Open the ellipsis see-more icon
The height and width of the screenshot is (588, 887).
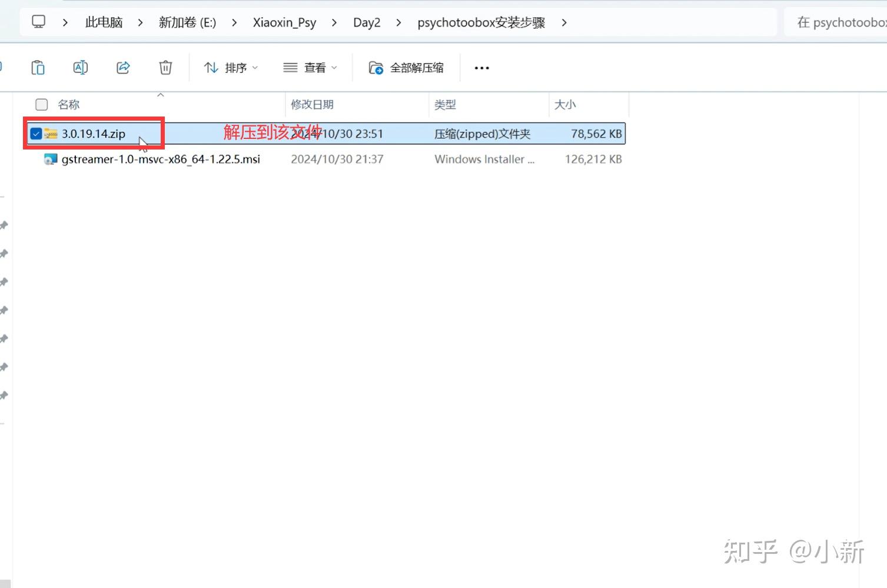click(481, 67)
